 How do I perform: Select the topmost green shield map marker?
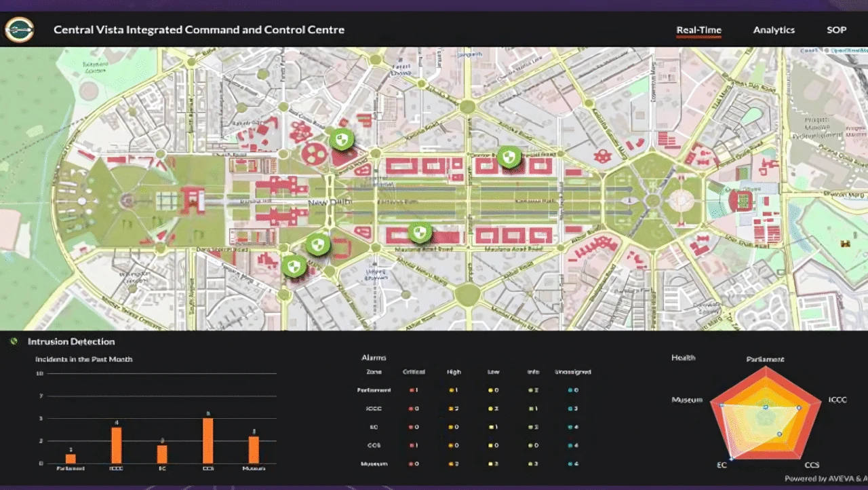point(342,140)
